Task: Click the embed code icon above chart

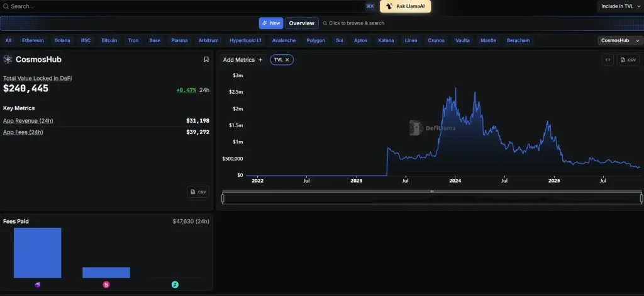Action: tap(608, 60)
